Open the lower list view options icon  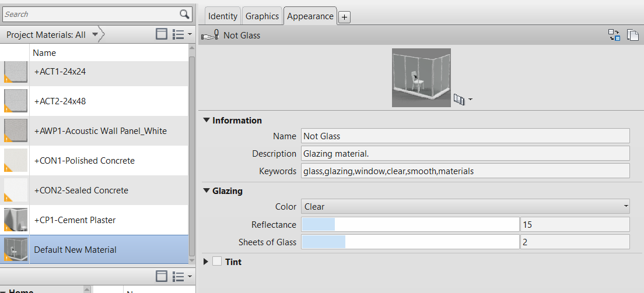(181, 276)
